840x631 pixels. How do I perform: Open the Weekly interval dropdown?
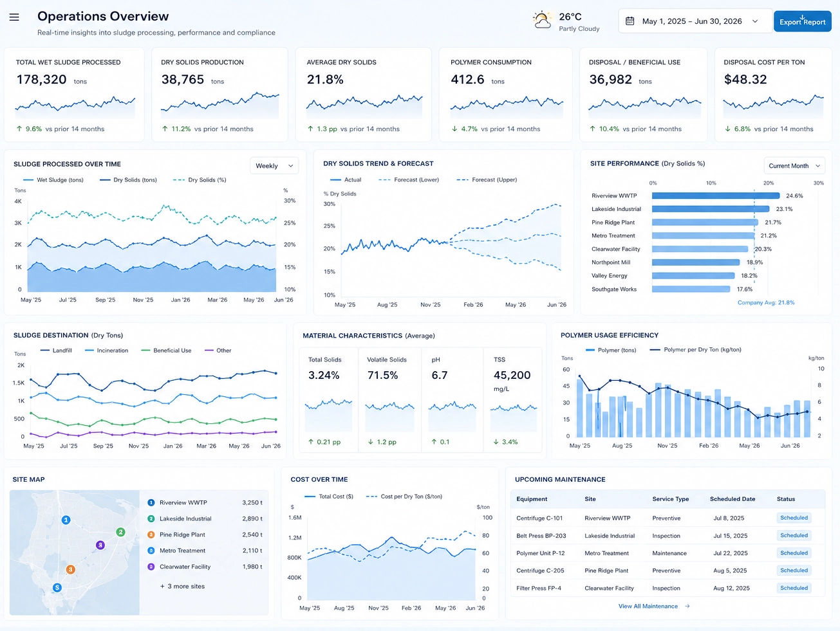coord(274,166)
